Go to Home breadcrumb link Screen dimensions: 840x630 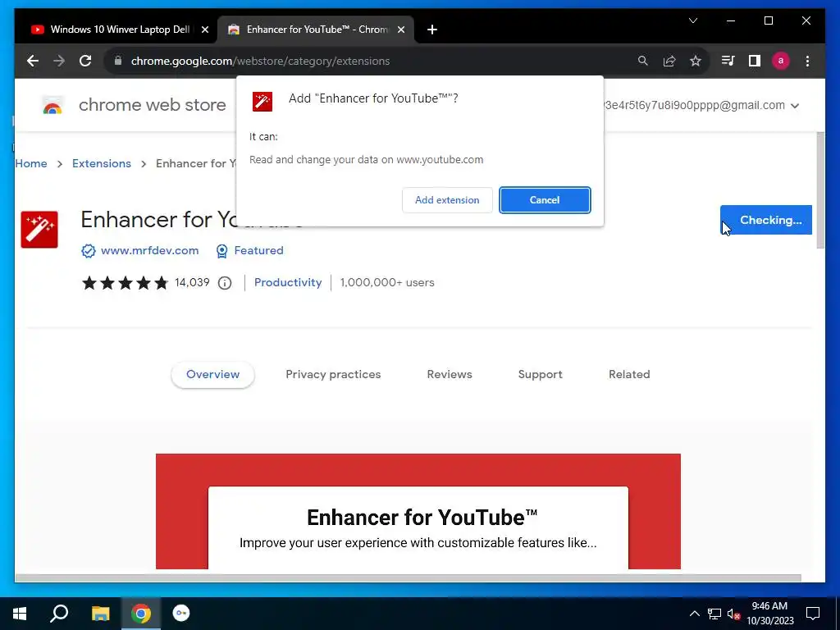click(31, 163)
